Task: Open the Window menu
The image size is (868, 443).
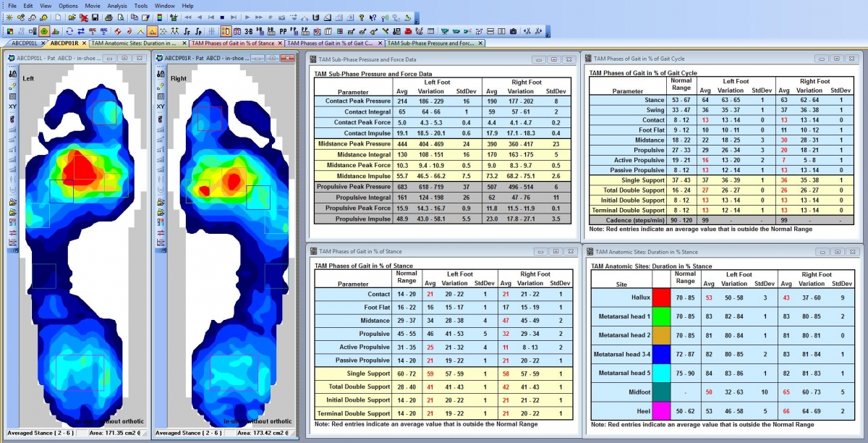Action: pyautogui.click(x=164, y=6)
